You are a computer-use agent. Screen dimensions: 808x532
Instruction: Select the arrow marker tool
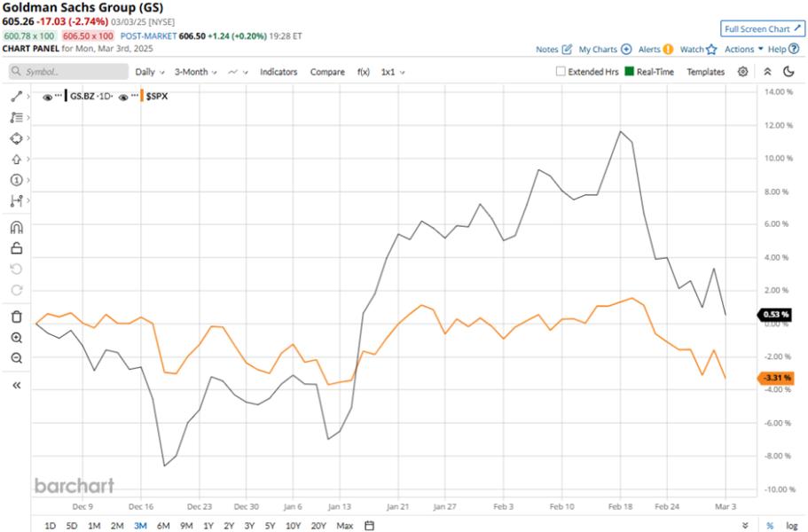(17, 159)
